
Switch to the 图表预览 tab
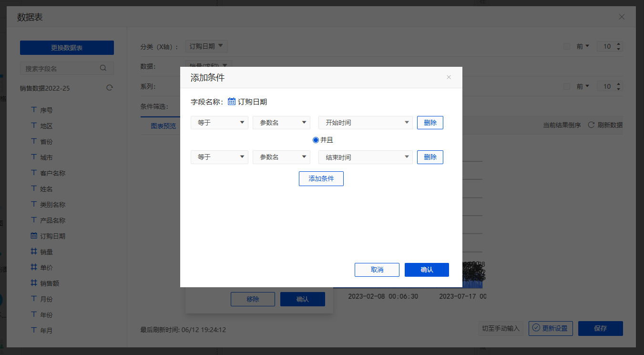(163, 126)
